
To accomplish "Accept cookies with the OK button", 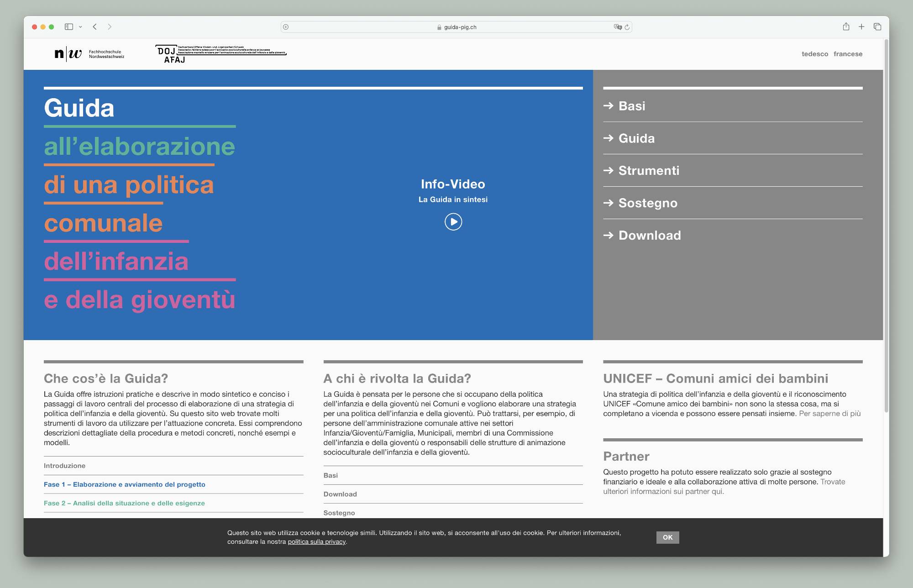I will tap(668, 537).
